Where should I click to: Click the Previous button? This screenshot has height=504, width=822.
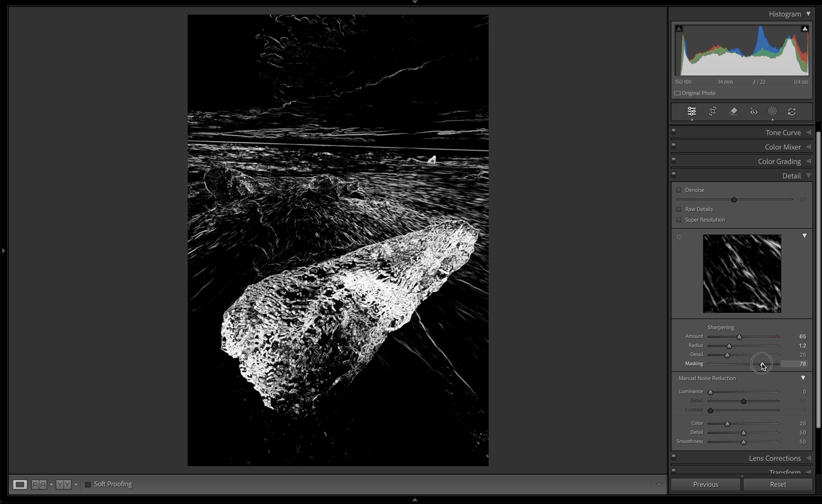705,484
